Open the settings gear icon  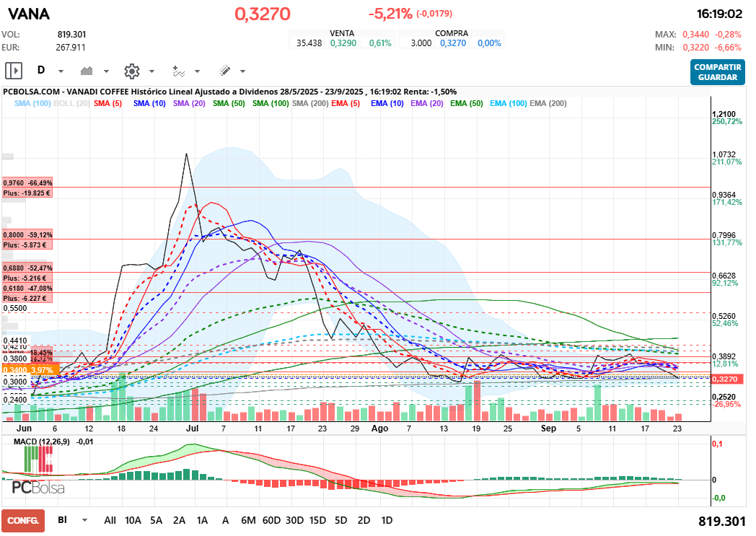pyautogui.click(x=131, y=71)
